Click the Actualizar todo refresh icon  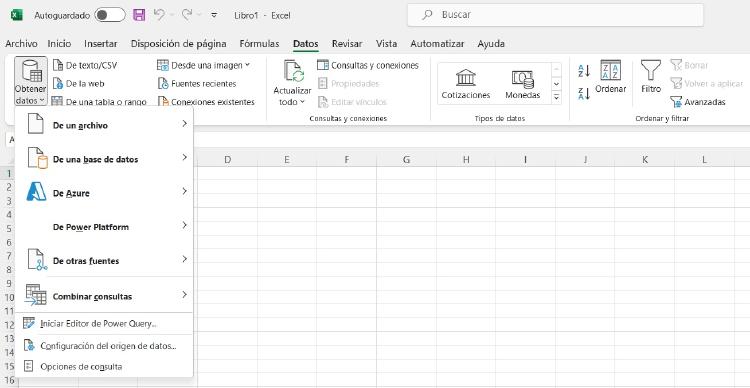[x=293, y=72]
